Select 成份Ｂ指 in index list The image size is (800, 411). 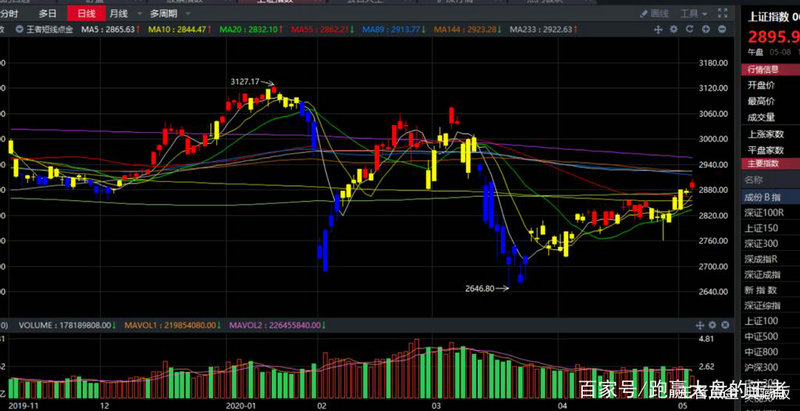(x=768, y=196)
